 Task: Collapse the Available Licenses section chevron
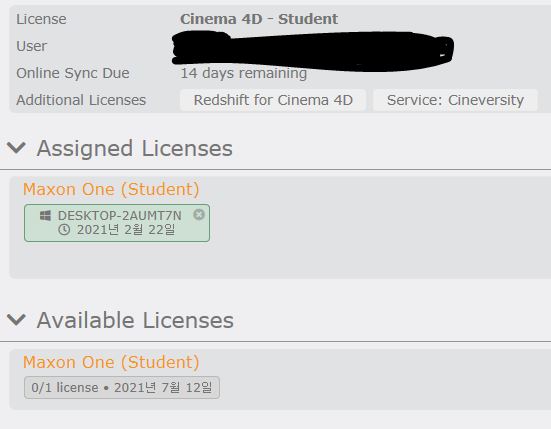16,320
